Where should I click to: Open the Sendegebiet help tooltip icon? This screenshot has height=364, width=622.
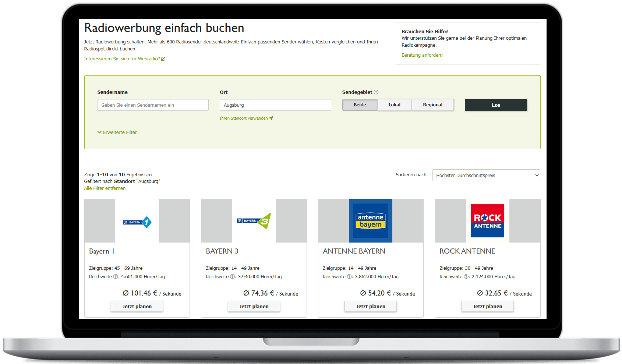[x=377, y=92]
